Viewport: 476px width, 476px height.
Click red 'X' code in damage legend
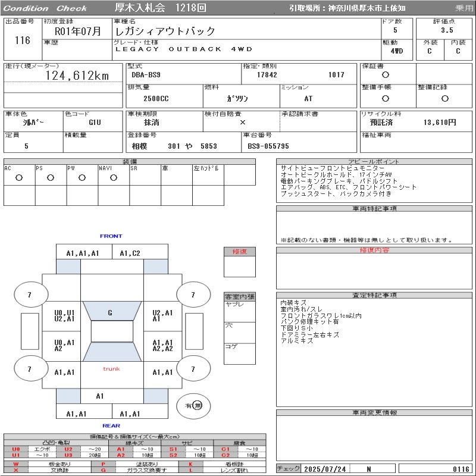coord(16,470)
